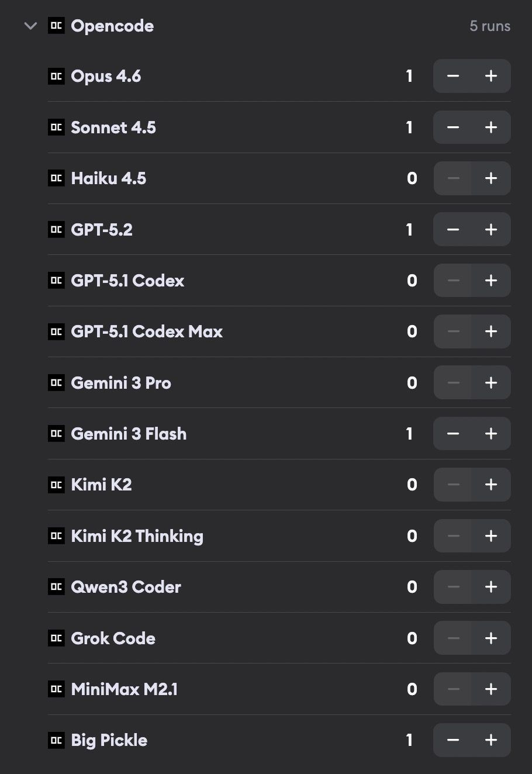The width and height of the screenshot is (532, 774).
Task: Decrease Big Pickle run count
Action: point(452,740)
